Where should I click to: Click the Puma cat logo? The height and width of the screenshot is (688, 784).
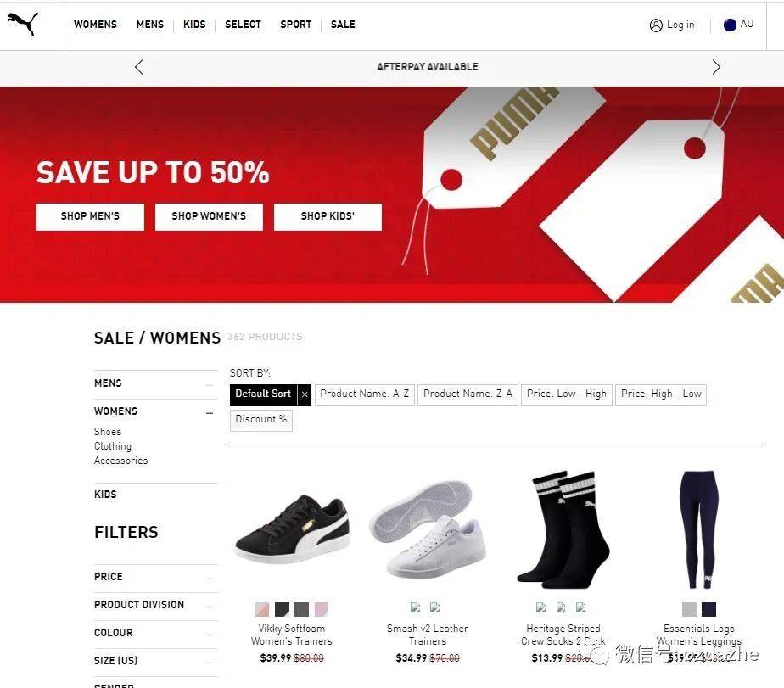pos(23,24)
